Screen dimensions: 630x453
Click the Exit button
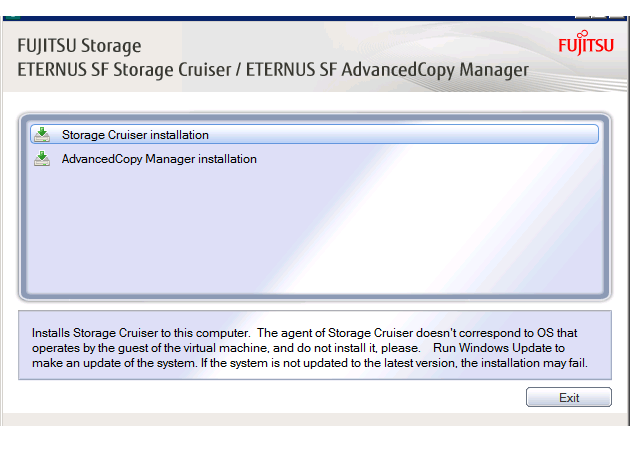click(x=569, y=397)
